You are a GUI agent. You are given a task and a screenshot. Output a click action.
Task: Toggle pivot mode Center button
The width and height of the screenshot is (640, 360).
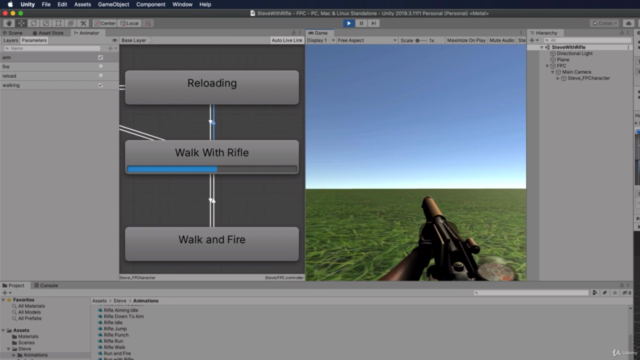click(x=105, y=23)
